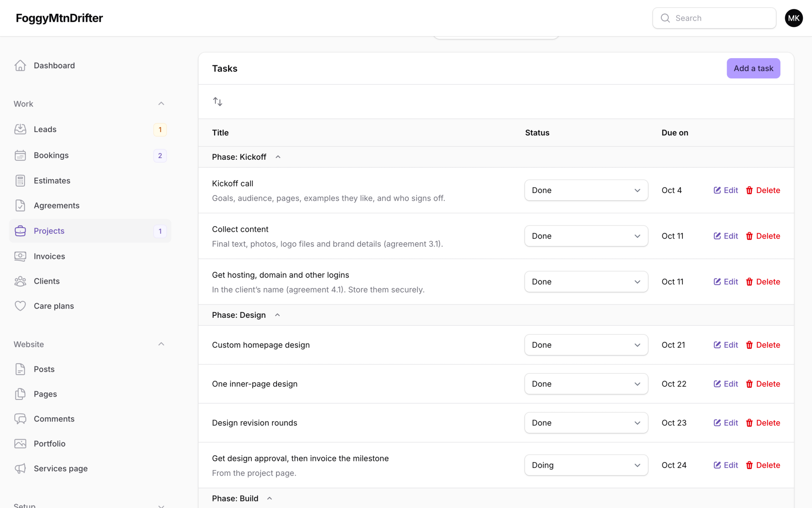Click the Posts document icon

pyautogui.click(x=20, y=369)
